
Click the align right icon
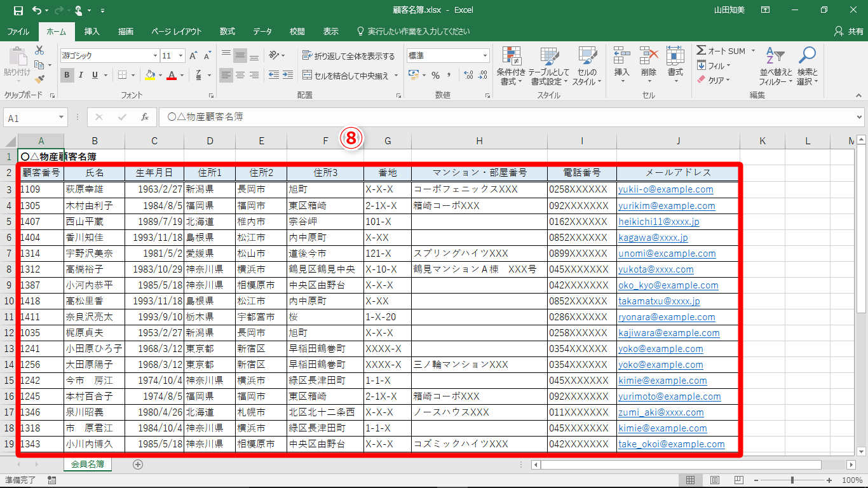(x=254, y=75)
